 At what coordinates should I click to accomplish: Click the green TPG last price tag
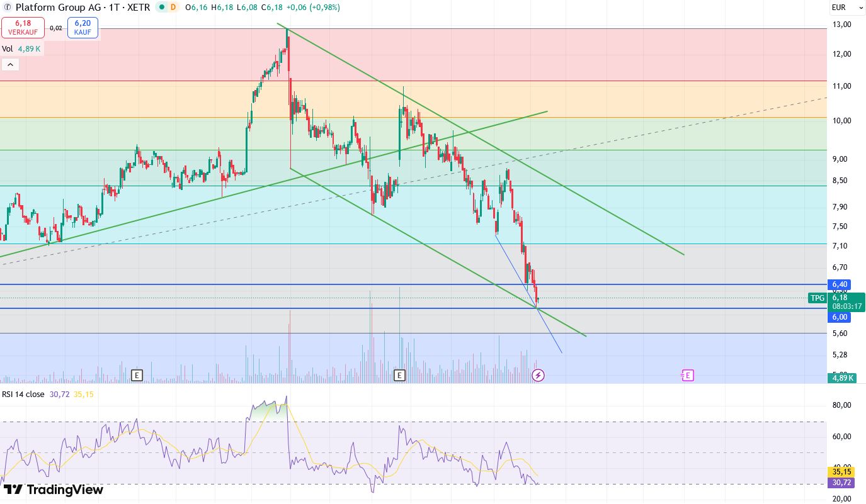[x=817, y=298]
